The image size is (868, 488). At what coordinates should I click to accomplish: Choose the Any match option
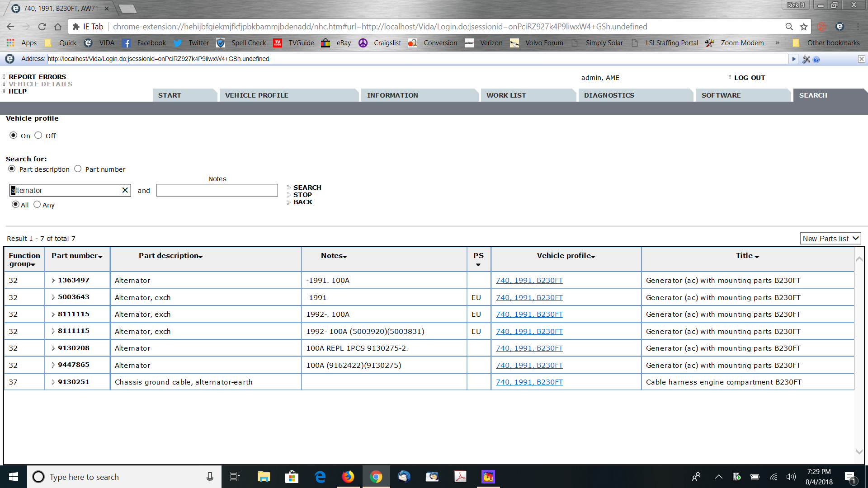click(37, 204)
